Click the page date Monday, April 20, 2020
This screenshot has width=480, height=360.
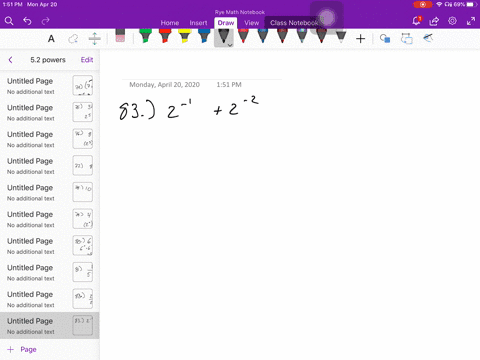[164, 85]
